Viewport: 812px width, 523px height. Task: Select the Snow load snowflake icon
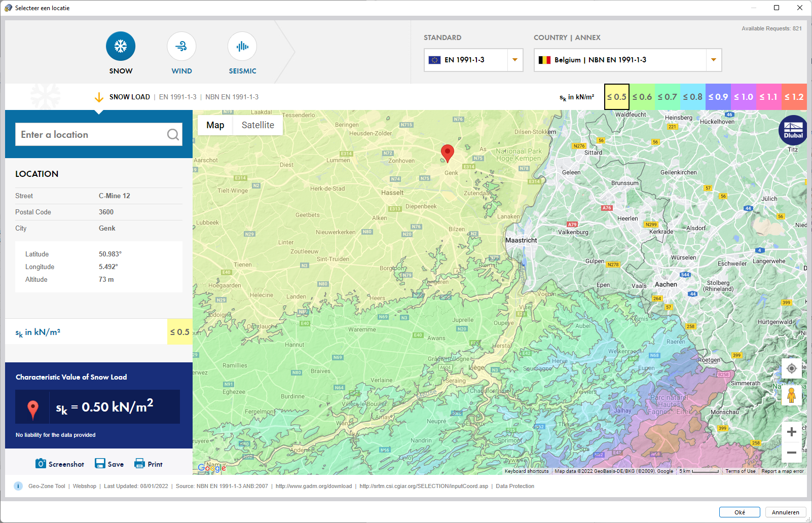(x=121, y=46)
